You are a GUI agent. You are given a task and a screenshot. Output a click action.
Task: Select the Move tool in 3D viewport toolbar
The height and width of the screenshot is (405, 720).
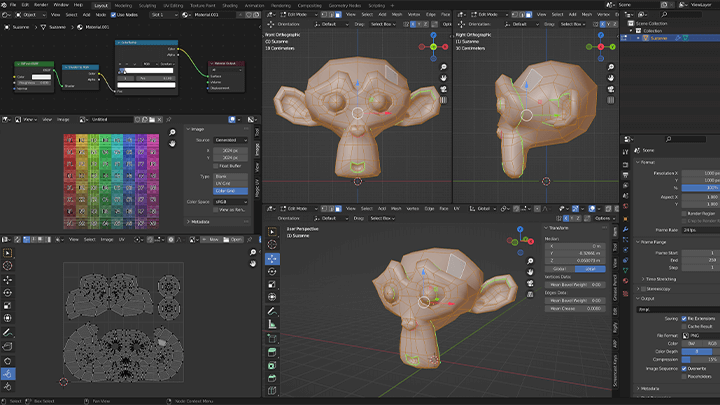coord(272,259)
